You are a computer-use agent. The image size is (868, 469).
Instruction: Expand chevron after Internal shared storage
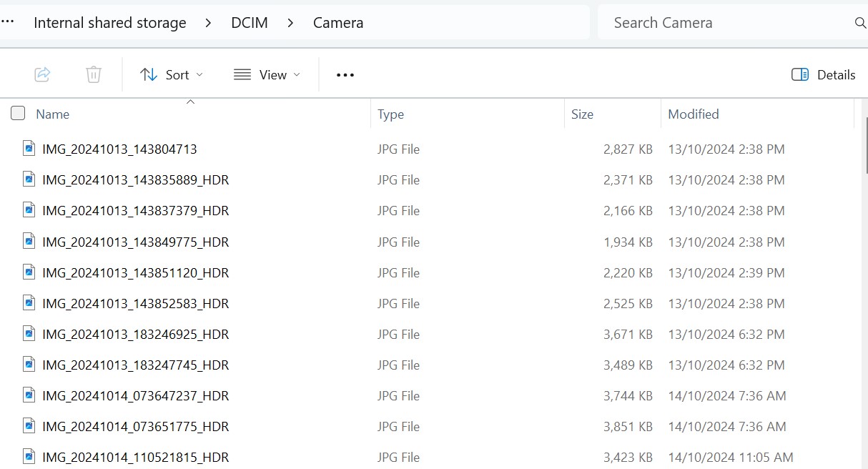(208, 23)
